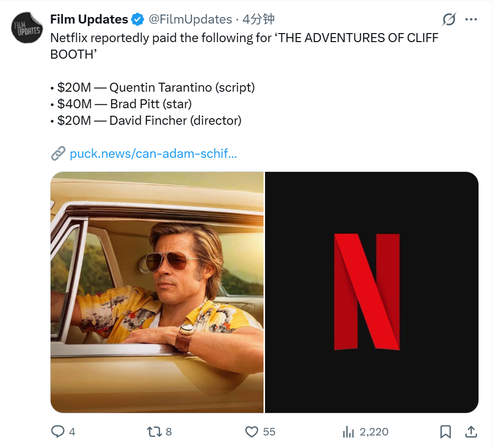Open the left photo of man in car
Screen dimensions: 495x448
(157, 292)
